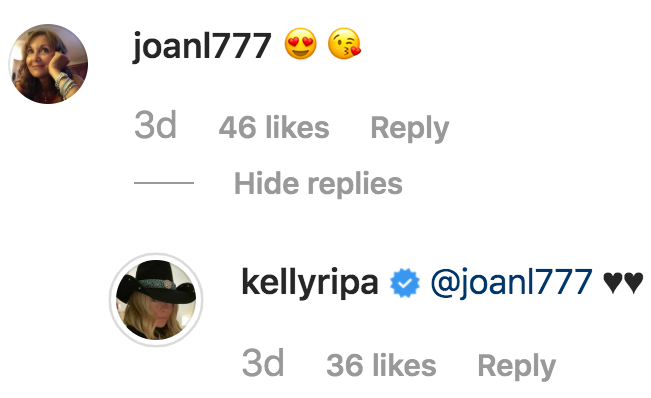
Task: Reply to joanl777's comment
Action: click(410, 129)
